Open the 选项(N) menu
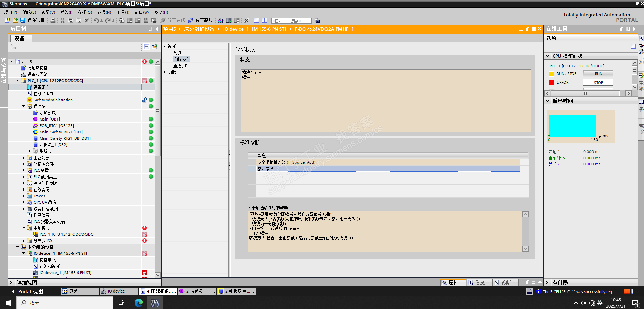644x309 pixels. pos(104,12)
